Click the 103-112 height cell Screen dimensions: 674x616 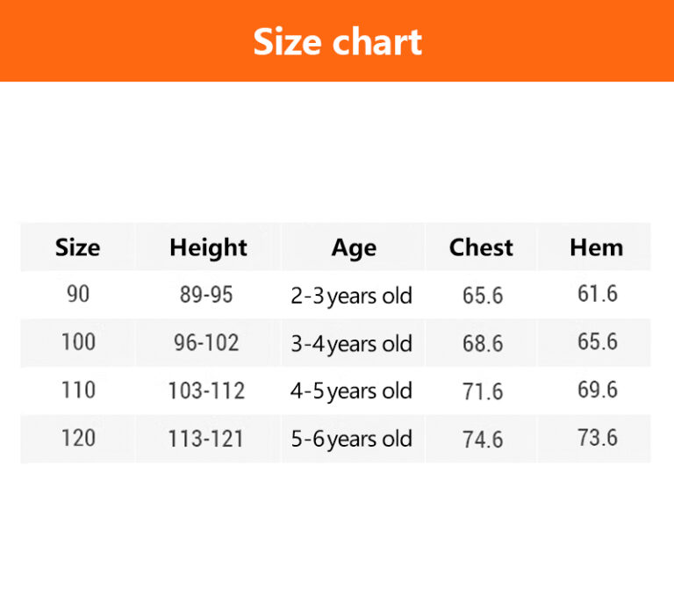pos(206,390)
